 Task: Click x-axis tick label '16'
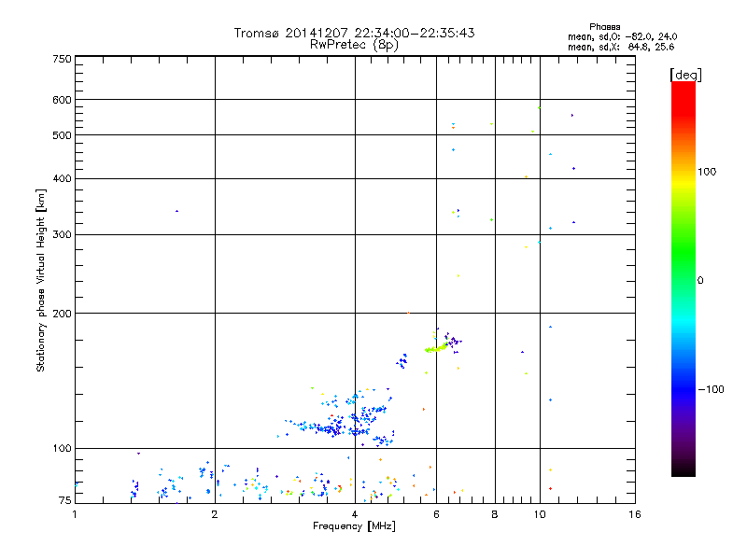pos(635,514)
